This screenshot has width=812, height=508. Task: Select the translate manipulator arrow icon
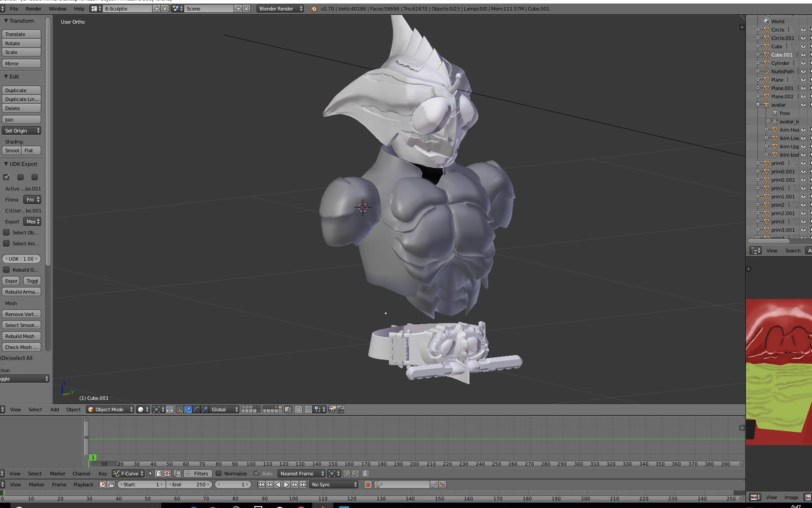pyautogui.click(x=188, y=409)
